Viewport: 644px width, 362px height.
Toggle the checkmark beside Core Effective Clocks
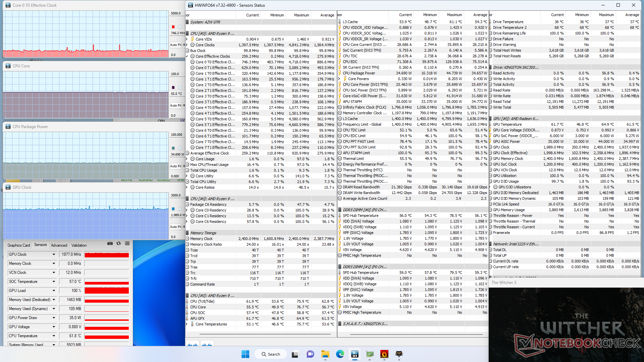(x=187, y=56)
